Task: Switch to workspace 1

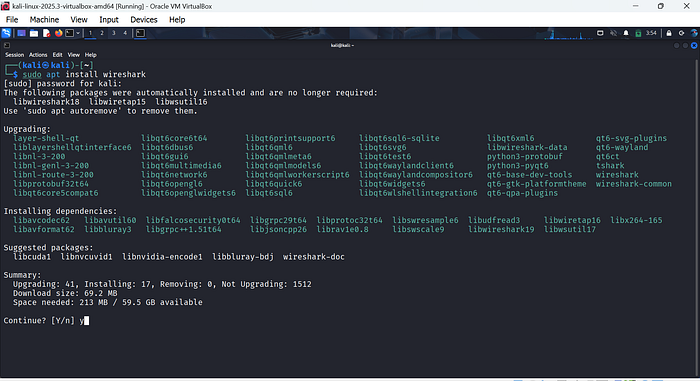Action: [90, 33]
